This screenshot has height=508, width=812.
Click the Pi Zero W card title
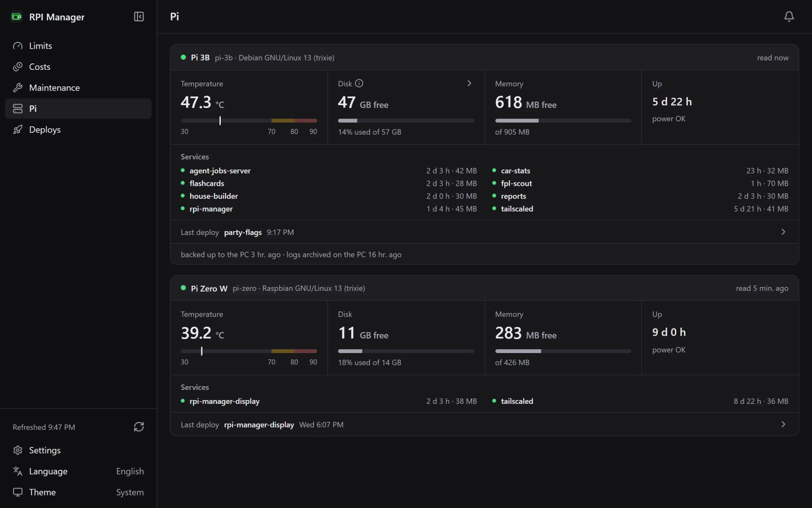[x=209, y=288]
